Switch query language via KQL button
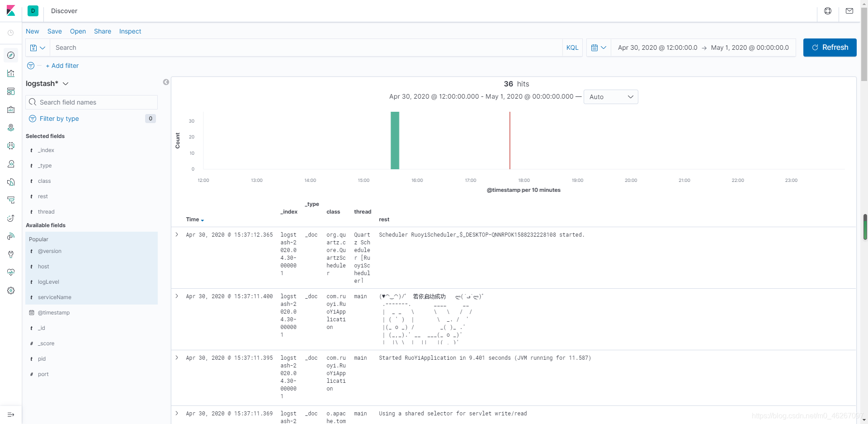The image size is (868, 424). pyautogui.click(x=572, y=48)
